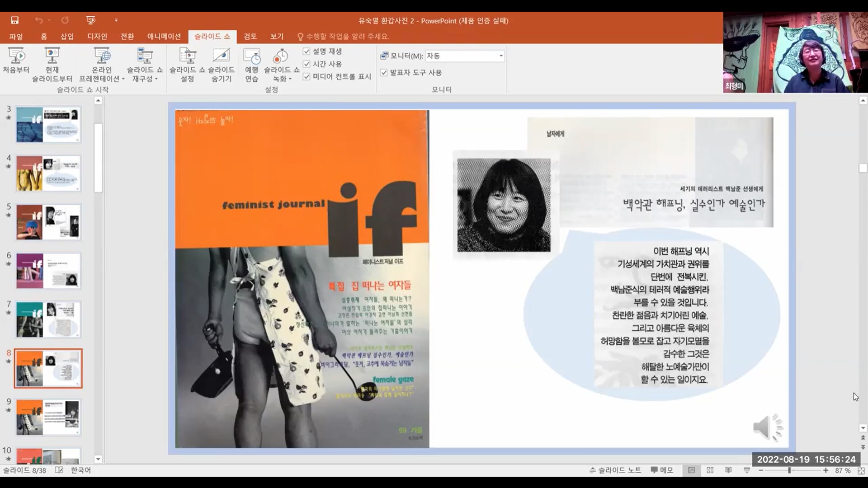868x488 pixels.
Task: Click the zoom slider handle
Action: click(x=789, y=470)
